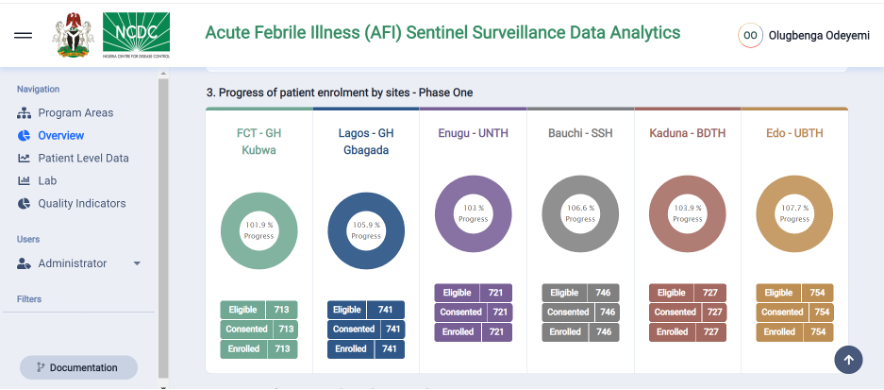Click the Edo - UBTH progress donut

click(x=794, y=214)
